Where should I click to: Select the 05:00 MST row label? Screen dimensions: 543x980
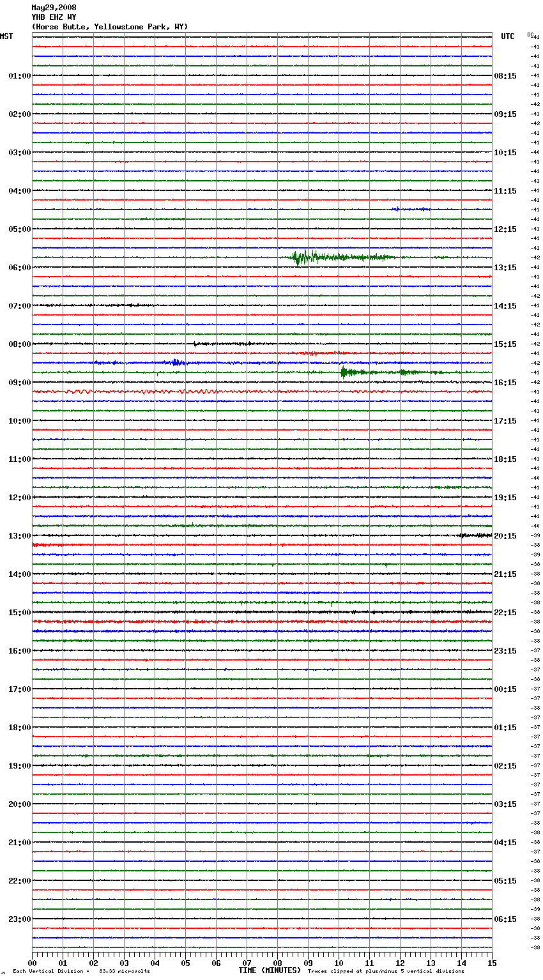click(20, 229)
